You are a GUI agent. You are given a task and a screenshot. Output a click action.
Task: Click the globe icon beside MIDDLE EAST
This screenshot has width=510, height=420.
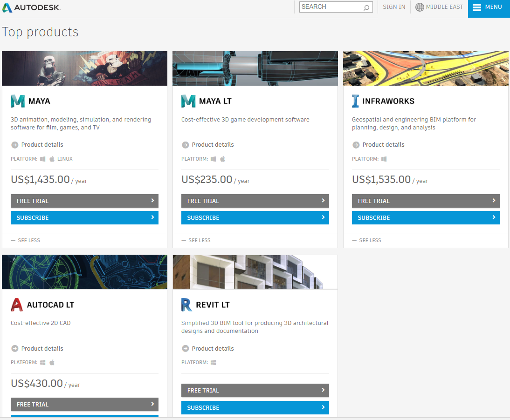click(x=420, y=7)
